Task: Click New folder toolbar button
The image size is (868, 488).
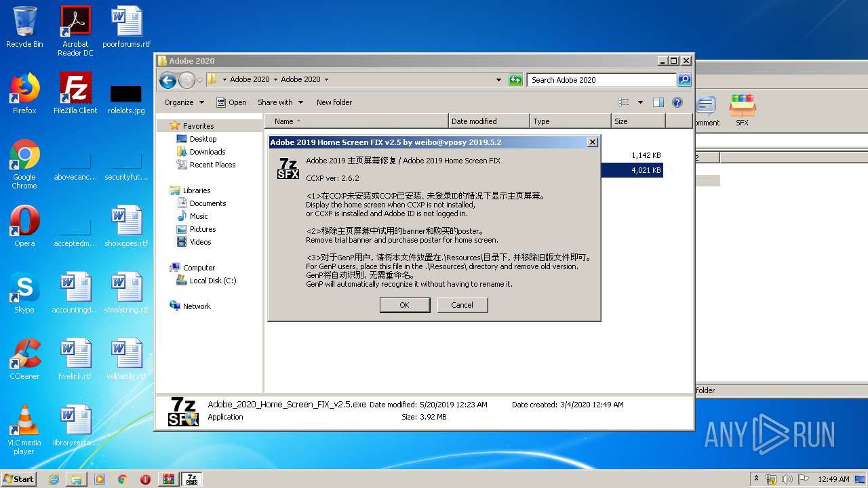Action: 334,102
